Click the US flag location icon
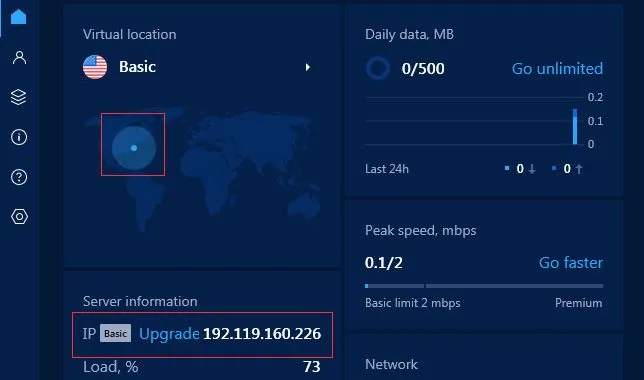 [95, 67]
